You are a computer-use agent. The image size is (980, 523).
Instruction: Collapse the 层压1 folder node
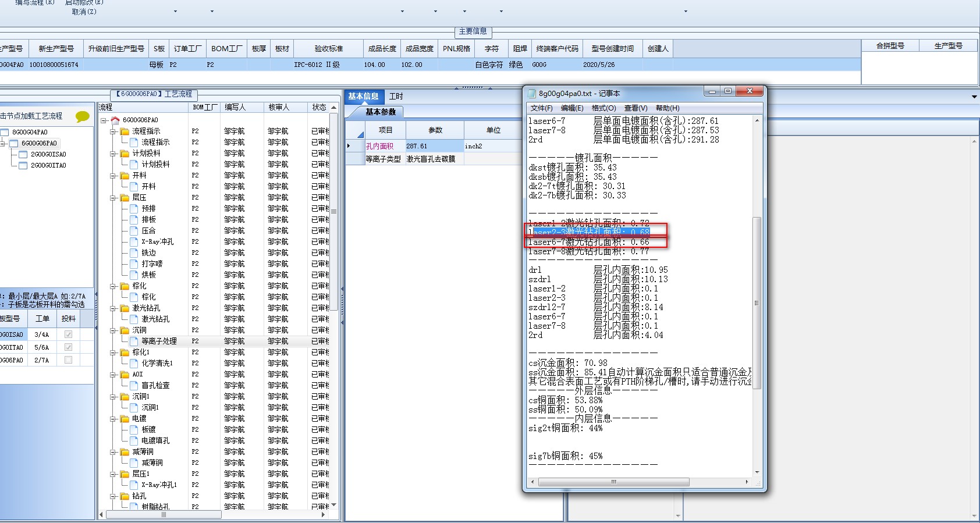click(x=113, y=474)
